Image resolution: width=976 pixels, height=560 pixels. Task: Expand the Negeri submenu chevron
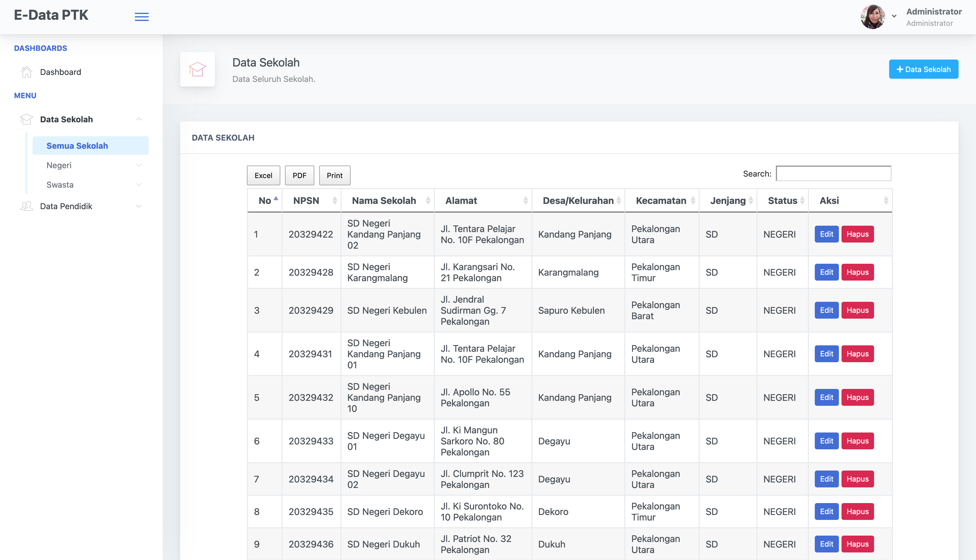[139, 165]
